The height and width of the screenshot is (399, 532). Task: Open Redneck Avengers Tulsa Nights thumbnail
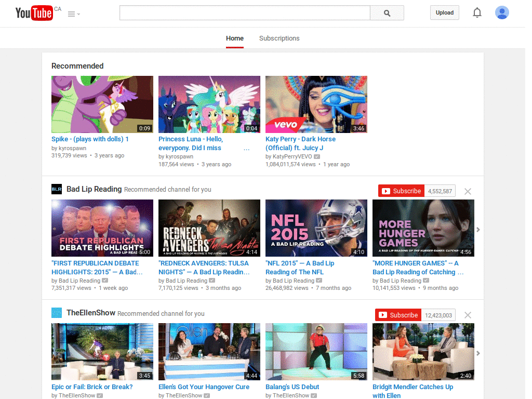point(209,228)
